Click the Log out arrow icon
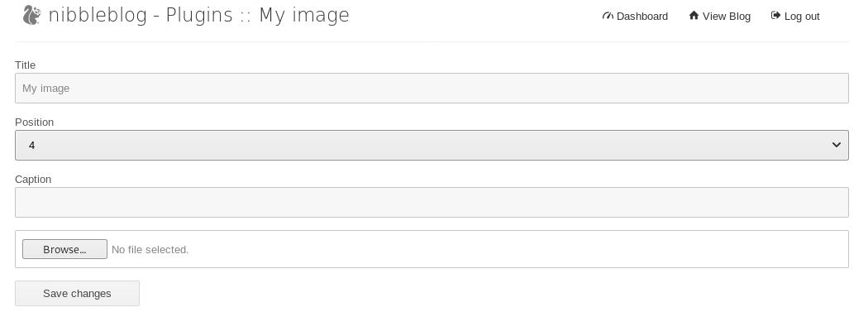This screenshot has width=868, height=312. (775, 16)
